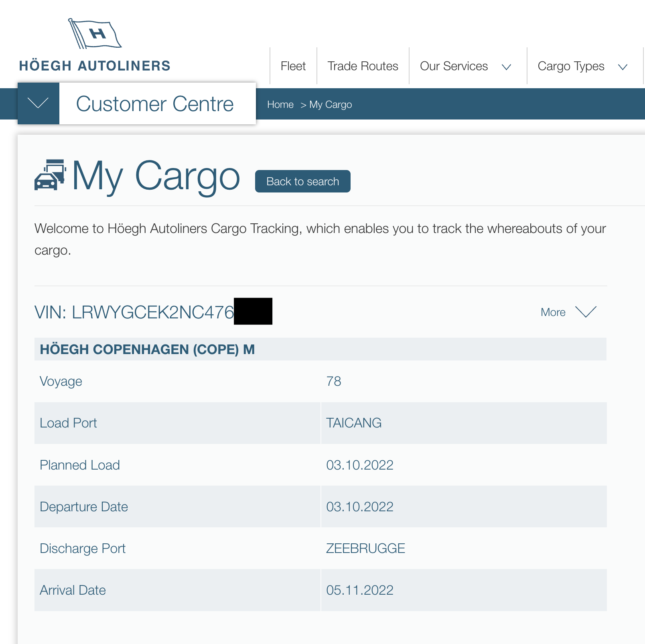This screenshot has height=644, width=645.
Task: Open the Fleet menu item
Action: coord(293,66)
